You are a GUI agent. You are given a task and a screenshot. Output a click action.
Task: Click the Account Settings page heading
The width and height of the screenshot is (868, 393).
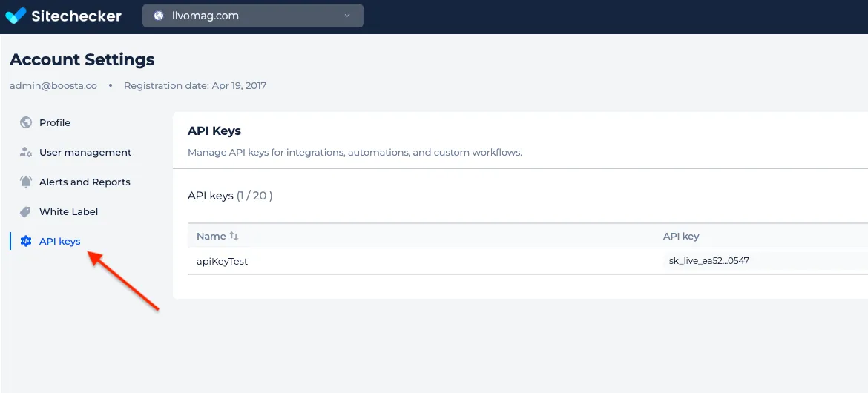coord(82,60)
